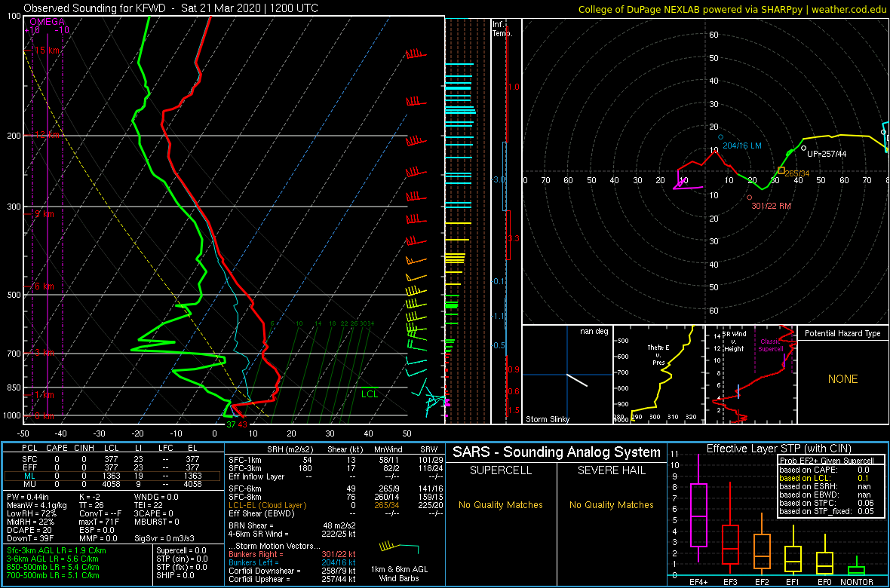This screenshot has width=890, height=588.
Task: Click the Bunkers Left storm motion line
Action: point(293,562)
